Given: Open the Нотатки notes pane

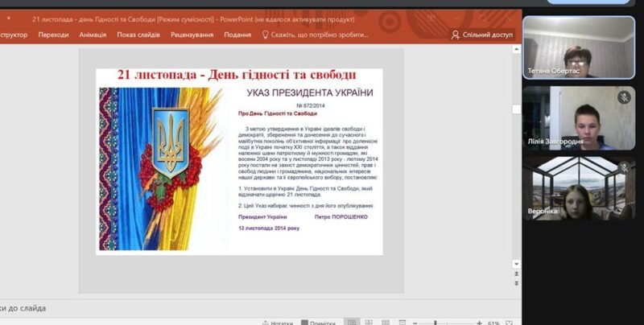Looking at the screenshot, I should click(278, 323).
